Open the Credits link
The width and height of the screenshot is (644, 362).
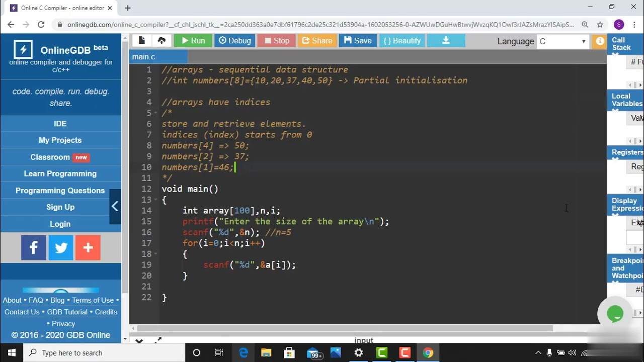106,312
